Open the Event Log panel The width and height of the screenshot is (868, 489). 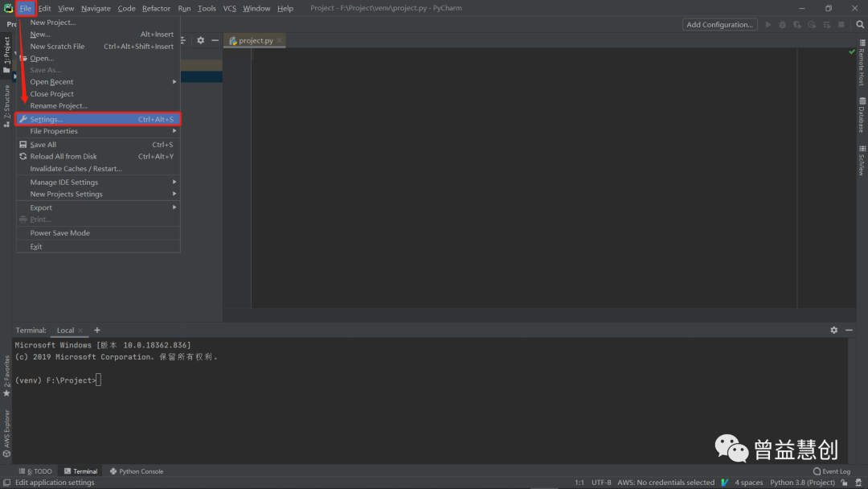point(832,471)
